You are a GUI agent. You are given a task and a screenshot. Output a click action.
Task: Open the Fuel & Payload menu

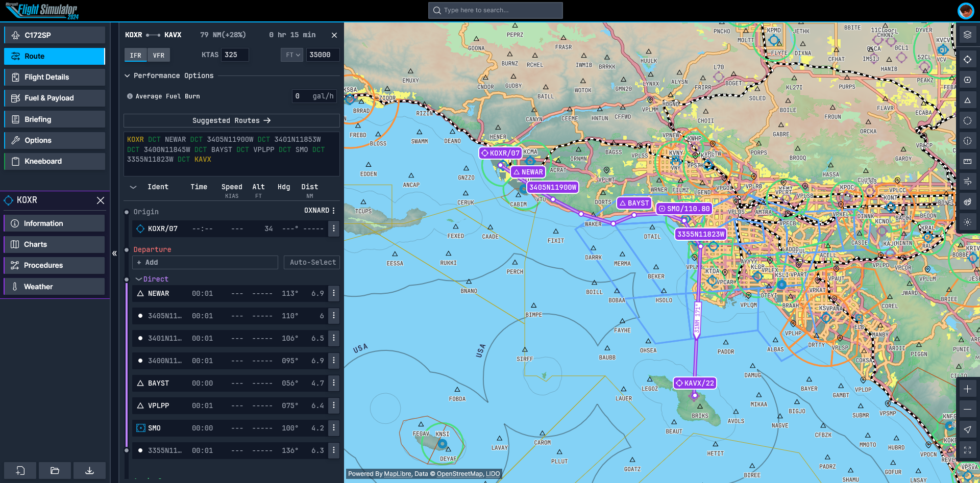pos(55,98)
